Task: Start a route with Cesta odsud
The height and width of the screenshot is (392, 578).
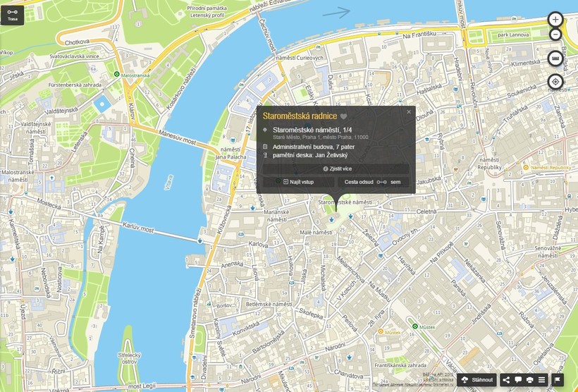Action: [359, 182]
